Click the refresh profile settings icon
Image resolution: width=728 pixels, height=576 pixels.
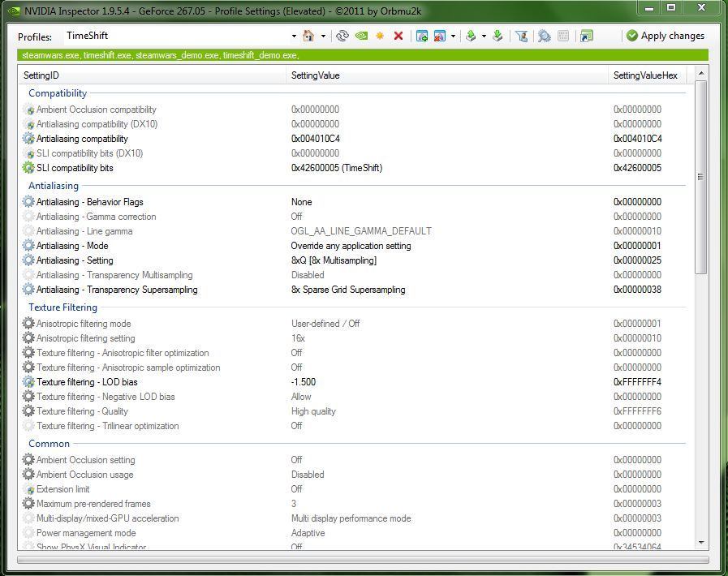[342, 36]
